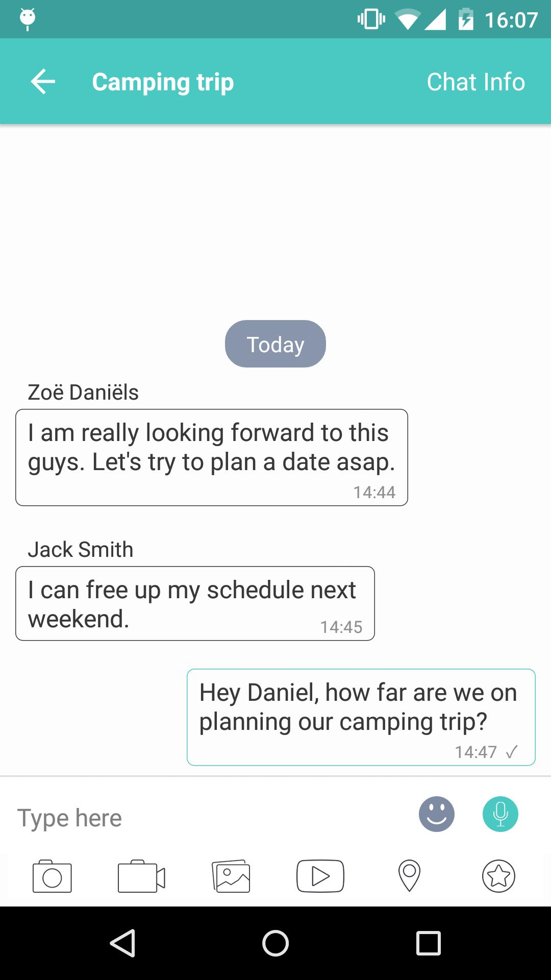Tap the Hey Daniel sent message
The height and width of the screenshot is (980, 551).
coord(361,717)
